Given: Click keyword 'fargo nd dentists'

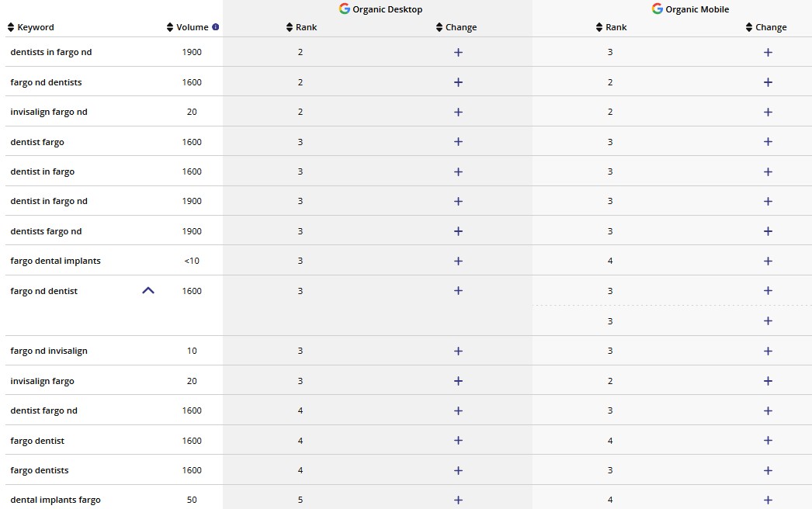Looking at the screenshot, I should click(x=46, y=82).
